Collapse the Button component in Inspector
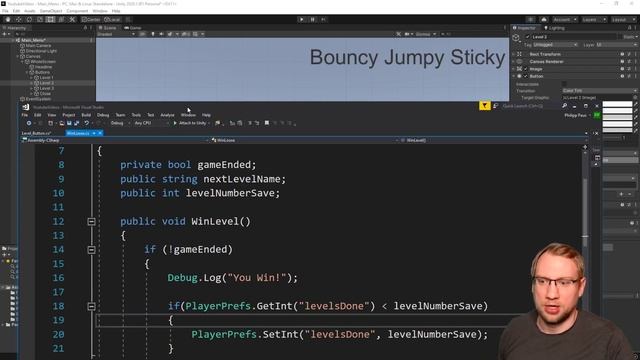This screenshot has height=360, width=640. pyautogui.click(x=514, y=76)
